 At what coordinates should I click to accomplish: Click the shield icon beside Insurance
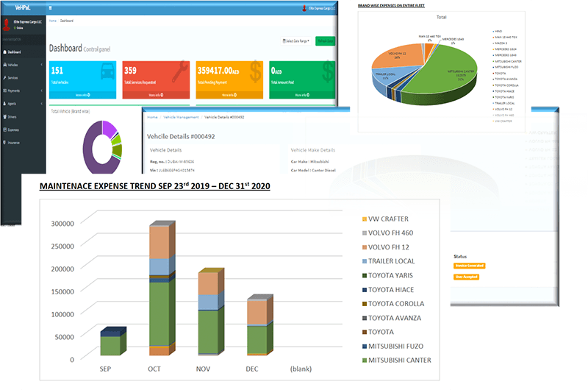click(4, 143)
